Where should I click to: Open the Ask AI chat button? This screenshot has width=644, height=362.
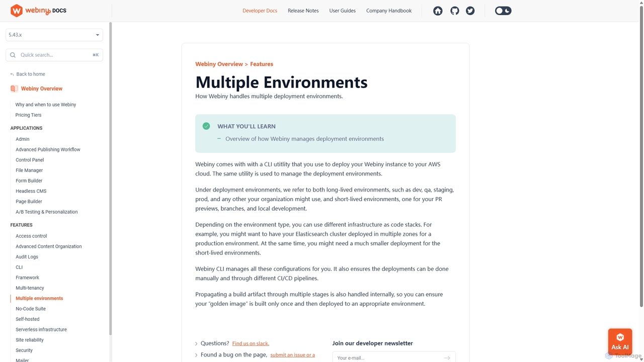coord(620,341)
